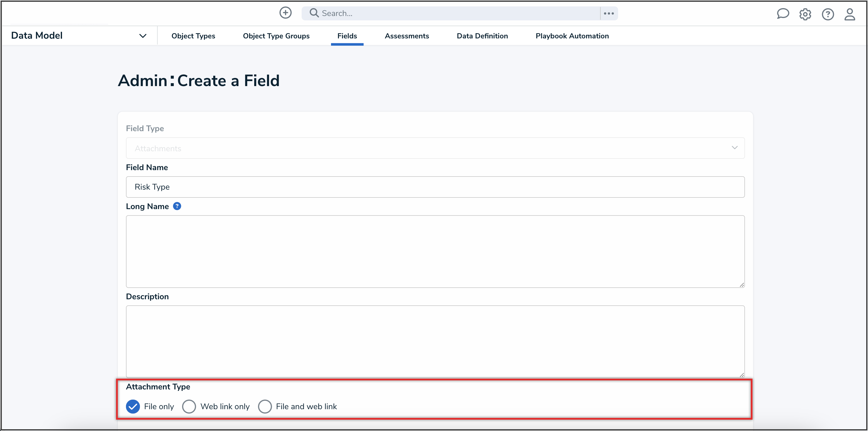Screen dimensions: 868x431
Task: Click the Field Name input box
Action: click(x=435, y=187)
